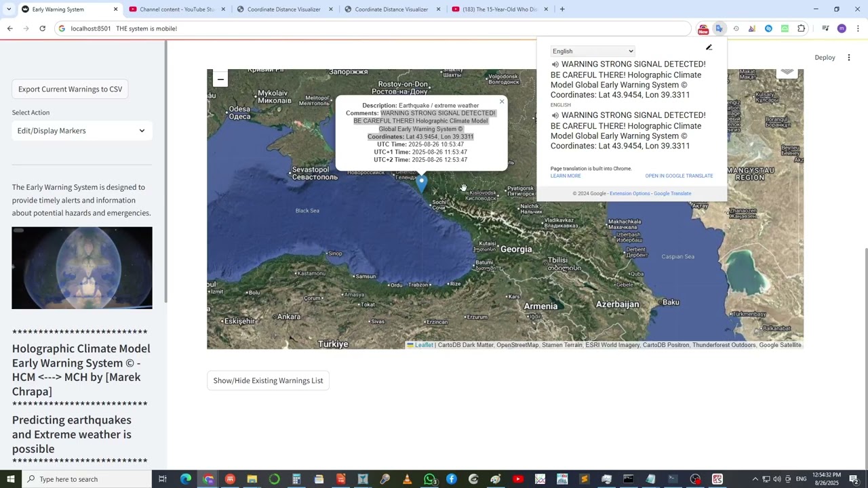The width and height of the screenshot is (868, 488).
Task: Play audio of second English warning
Action: (555, 115)
